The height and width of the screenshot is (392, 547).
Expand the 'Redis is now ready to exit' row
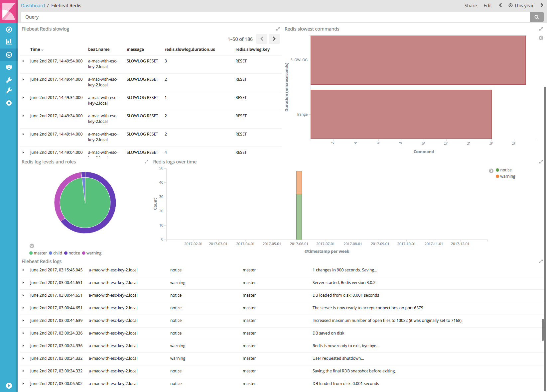[23, 346]
